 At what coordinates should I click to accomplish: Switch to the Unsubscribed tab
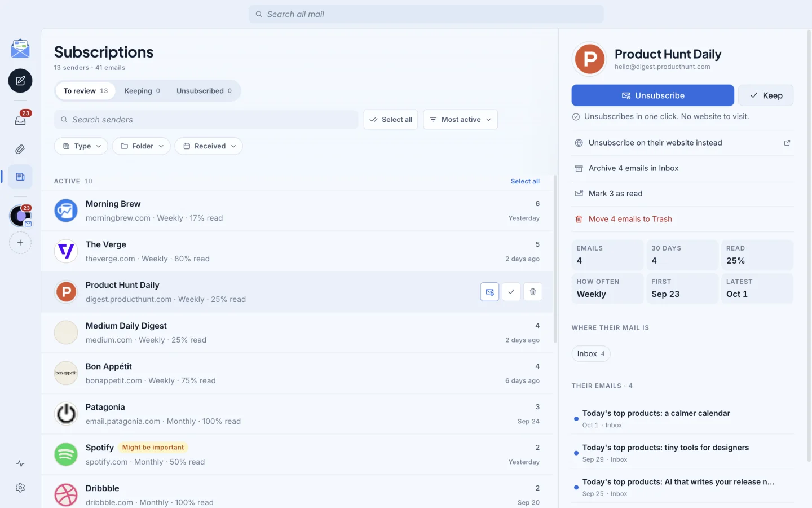click(x=204, y=91)
